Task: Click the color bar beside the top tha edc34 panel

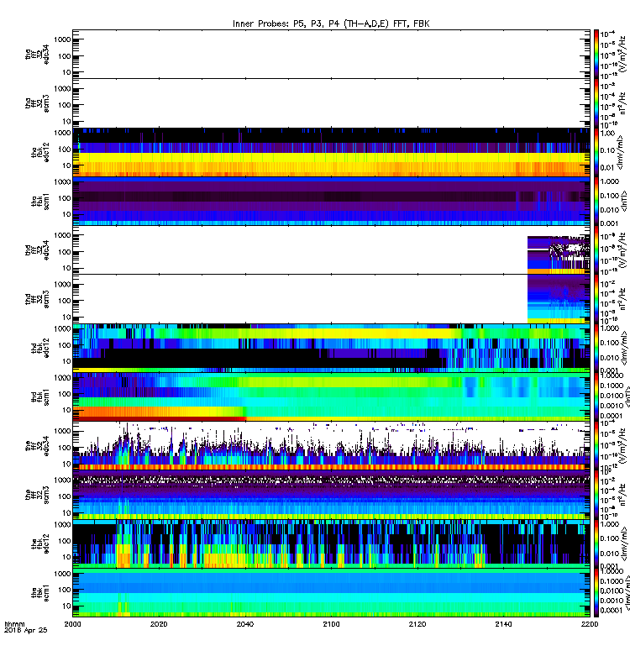Action: (596, 54)
